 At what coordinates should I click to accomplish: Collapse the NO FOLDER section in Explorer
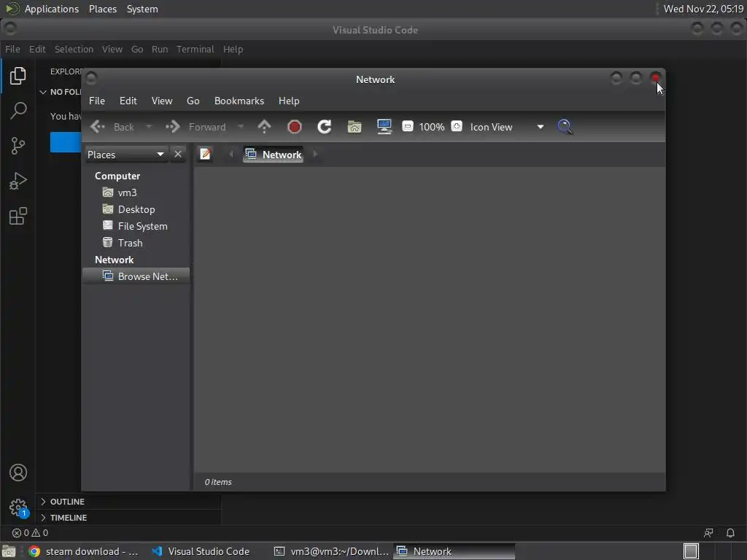pyautogui.click(x=60, y=92)
